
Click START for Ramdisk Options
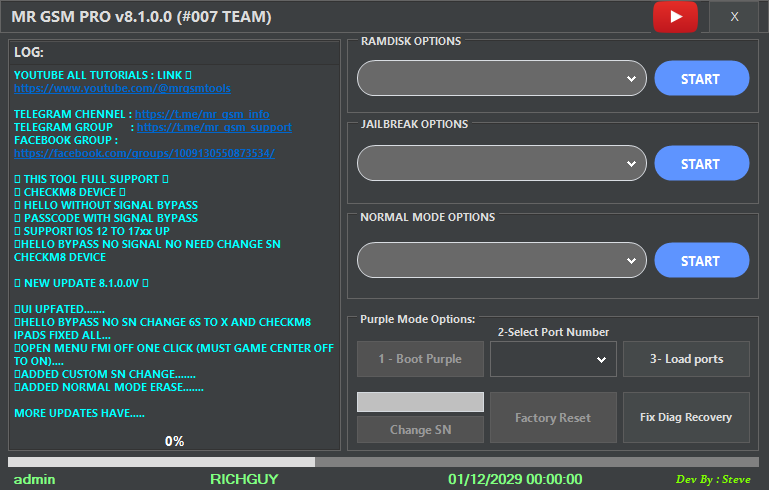(x=701, y=78)
